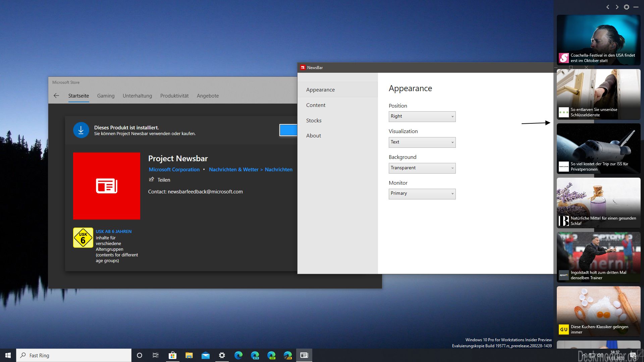Click the USK AB 6 JAHREN link

point(113,231)
